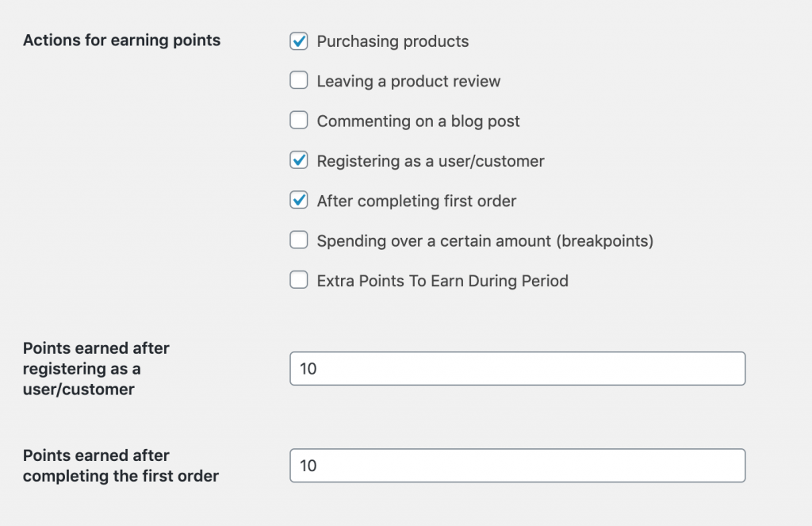Image resolution: width=812 pixels, height=526 pixels.
Task: Uncheck the Purchasing products checkbox
Action: [299, 41]
